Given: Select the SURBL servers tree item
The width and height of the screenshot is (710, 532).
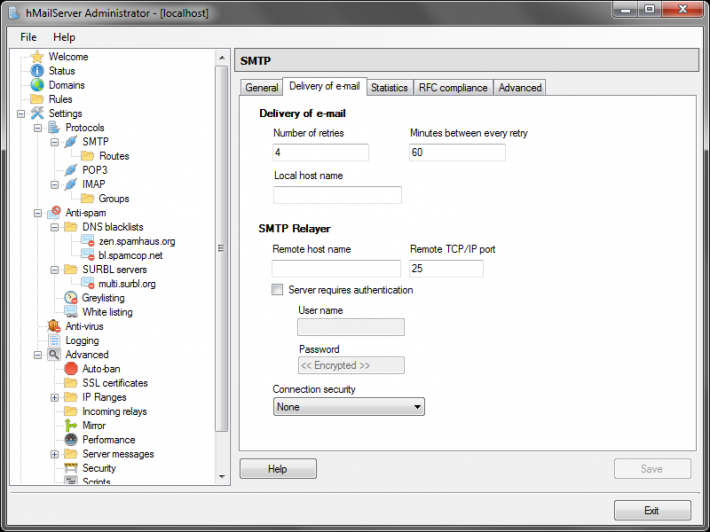Looking at the screenshot, I should [x=115, y=269].
